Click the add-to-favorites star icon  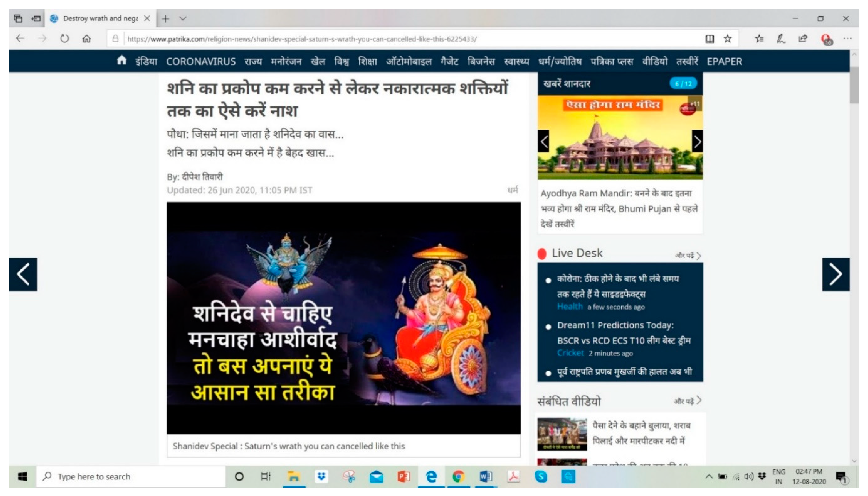[x=728, y=39]
